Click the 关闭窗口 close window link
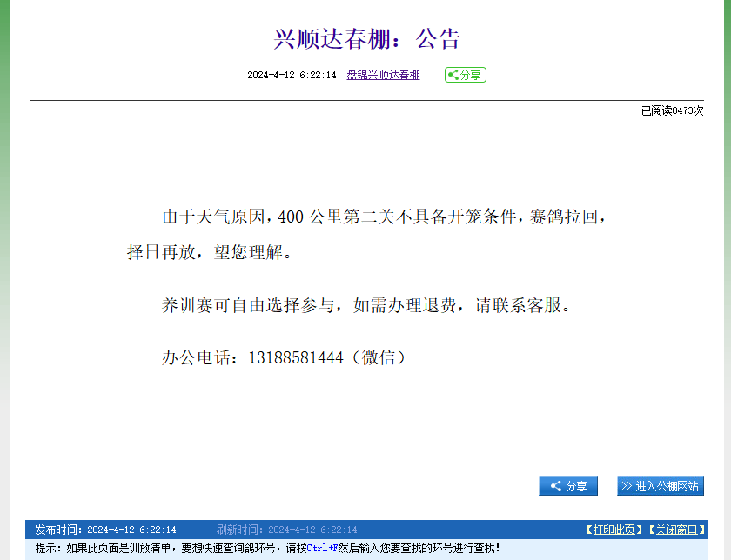Image resolution: width=731 pixels, height=560 pixels. click(676, 530)
